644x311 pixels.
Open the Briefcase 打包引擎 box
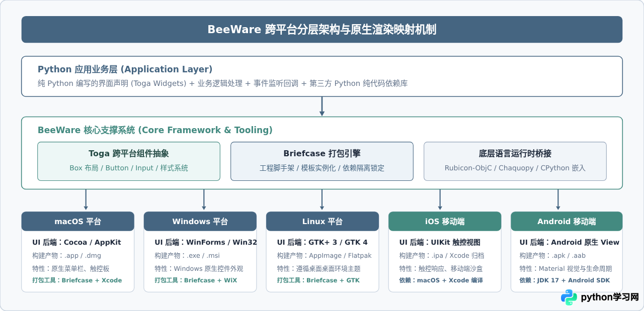click(322, 161)
